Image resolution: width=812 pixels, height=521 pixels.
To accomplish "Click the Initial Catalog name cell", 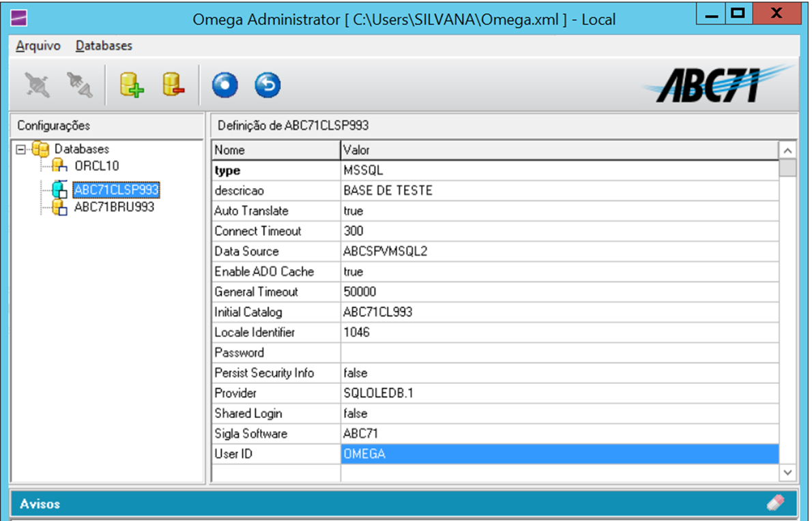I will pyautogui.click(x=276, y=312).
